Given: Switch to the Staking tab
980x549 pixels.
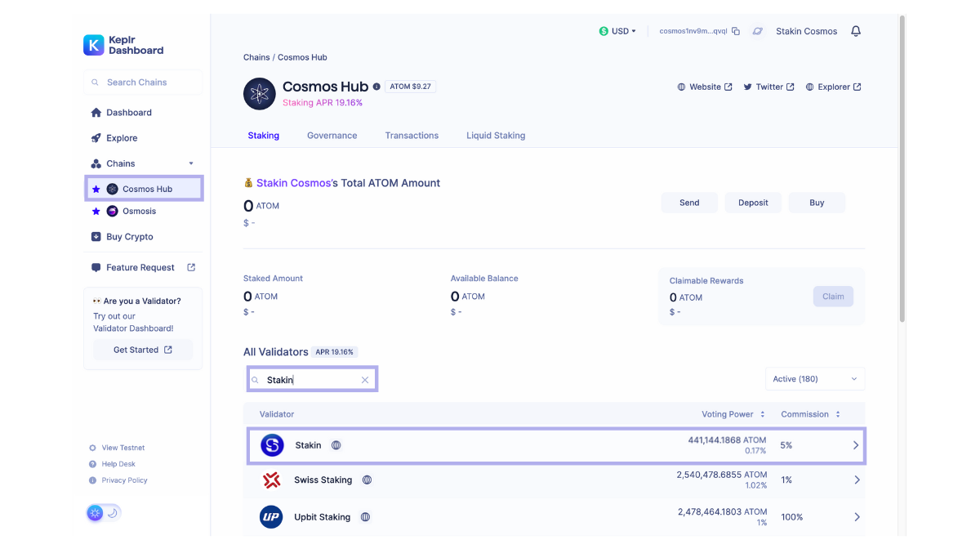Looking at the screenshot, I should click(264, 136).
